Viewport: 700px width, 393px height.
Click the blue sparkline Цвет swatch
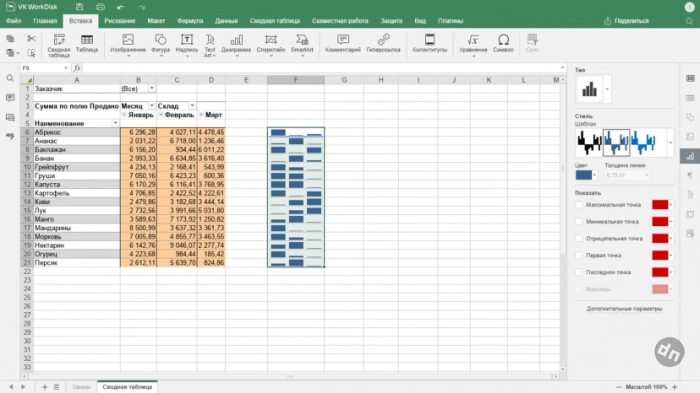click(x=583, y=175)
